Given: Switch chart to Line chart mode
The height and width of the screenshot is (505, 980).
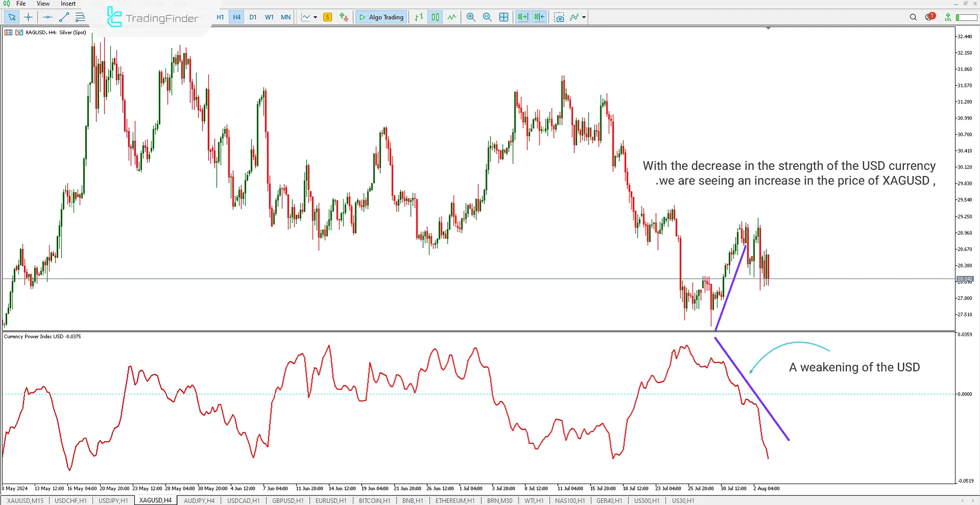Looking at the screenshot, I should (452, 17).
